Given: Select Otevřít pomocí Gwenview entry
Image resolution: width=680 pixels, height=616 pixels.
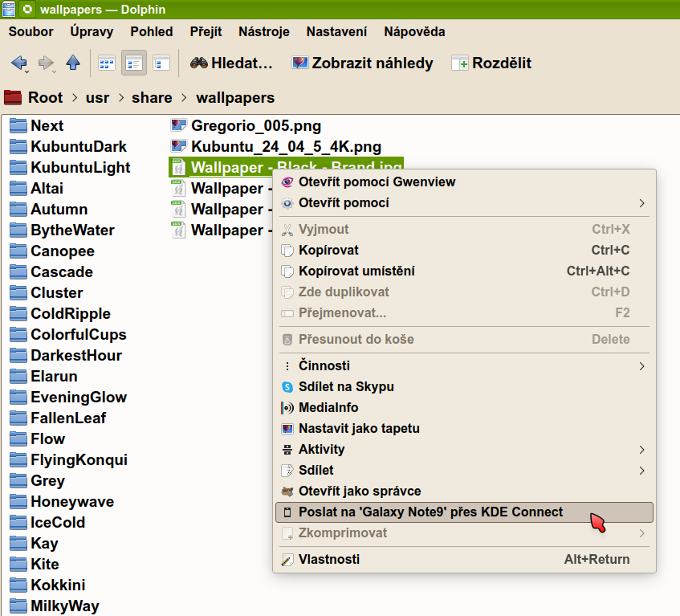Looking at the screenshot, I should (377, 182).
